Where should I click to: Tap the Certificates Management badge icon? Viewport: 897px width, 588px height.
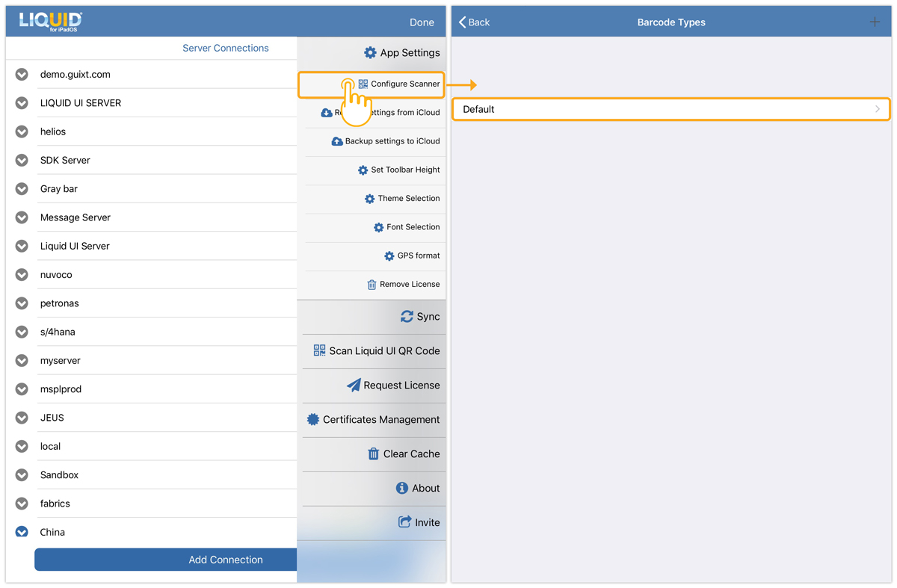point(312,419)
